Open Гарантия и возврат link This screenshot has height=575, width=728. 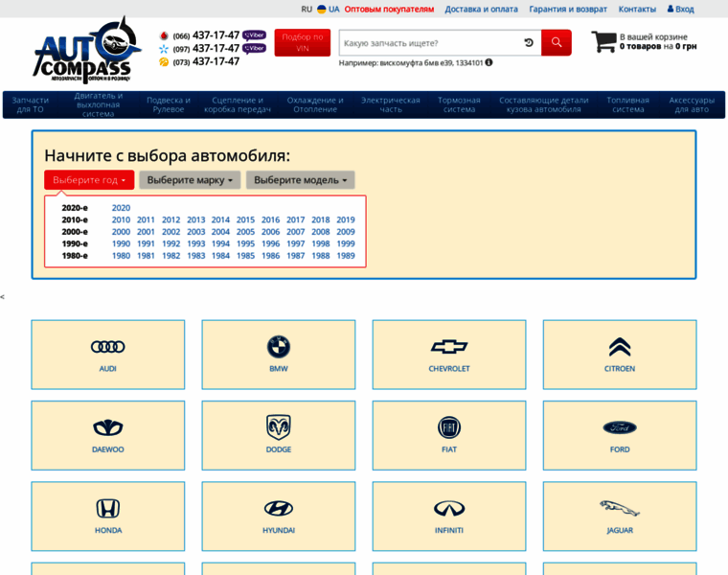coord(568,9)
